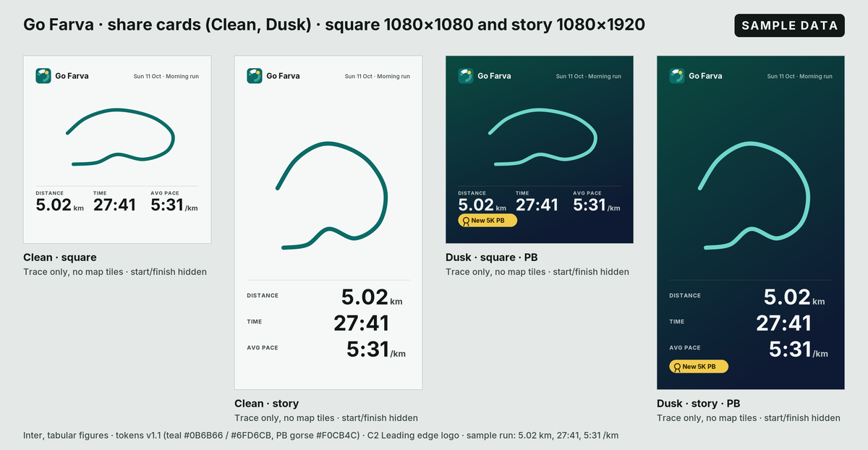Click the Go Farva logo on Clean square card
The height and width of the screenshot is (450, 868).
point(43,75)
